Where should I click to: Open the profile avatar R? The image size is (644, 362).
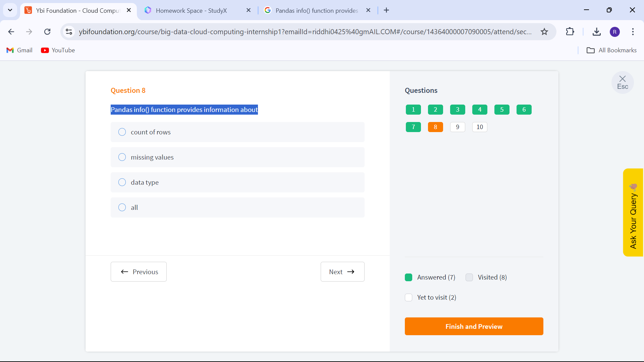coord(614,32)
